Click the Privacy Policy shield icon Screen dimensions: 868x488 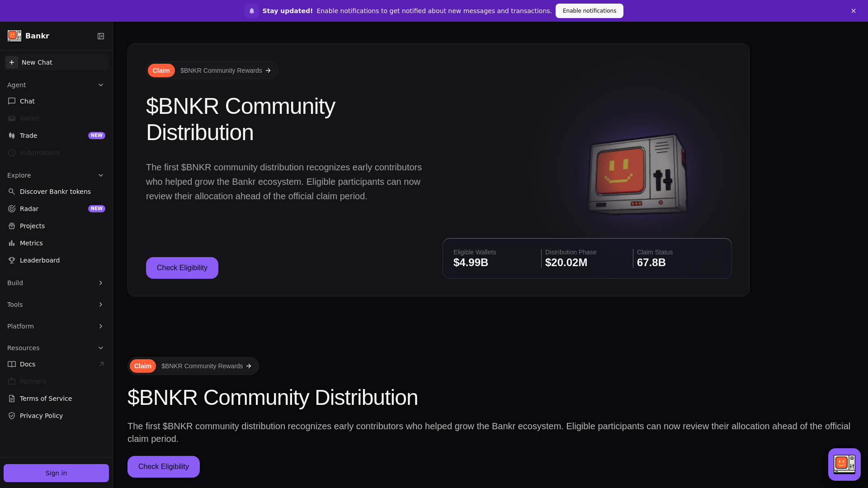click(x=12, y=416)
